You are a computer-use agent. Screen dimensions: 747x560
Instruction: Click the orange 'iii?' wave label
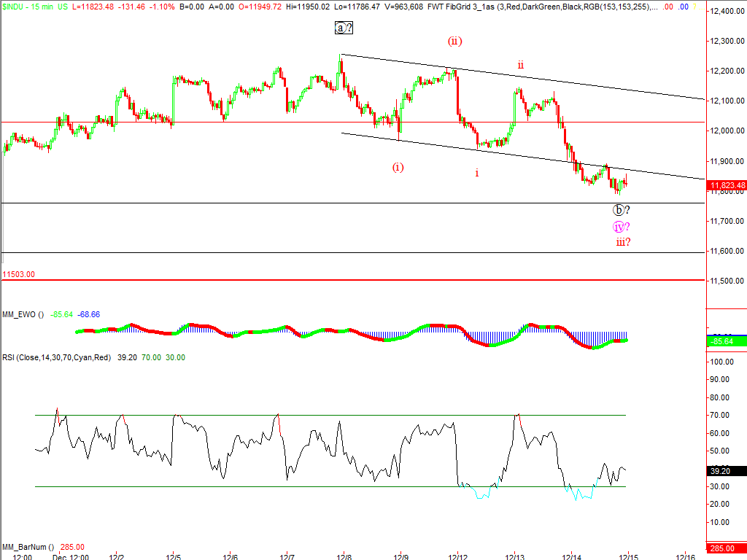622,242
